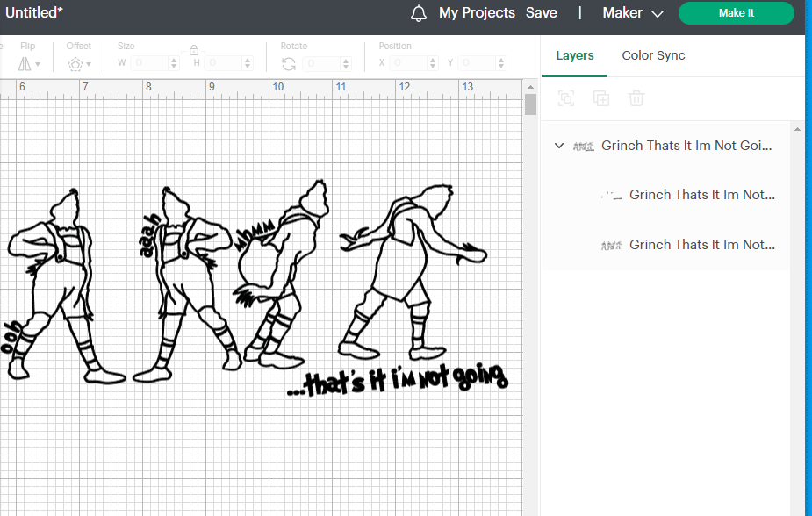Viewport: 812px width, 516px height.
Task: Click the figures sublayer thumbnail
Action: click(x=612, y=246)
